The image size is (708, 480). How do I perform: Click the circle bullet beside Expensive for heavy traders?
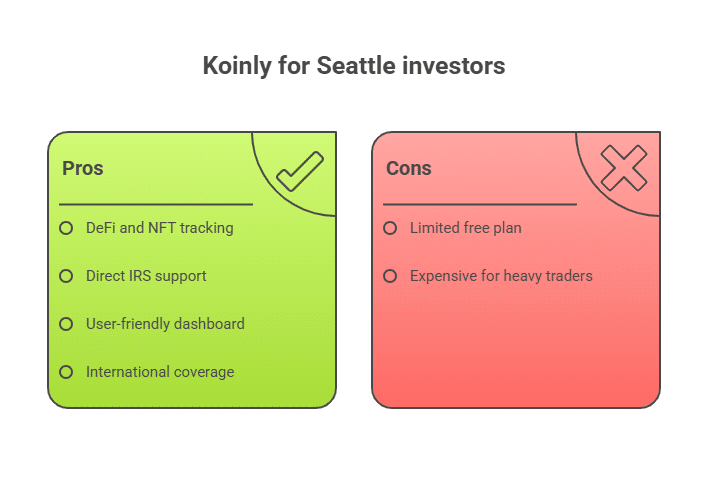(390, 276)
